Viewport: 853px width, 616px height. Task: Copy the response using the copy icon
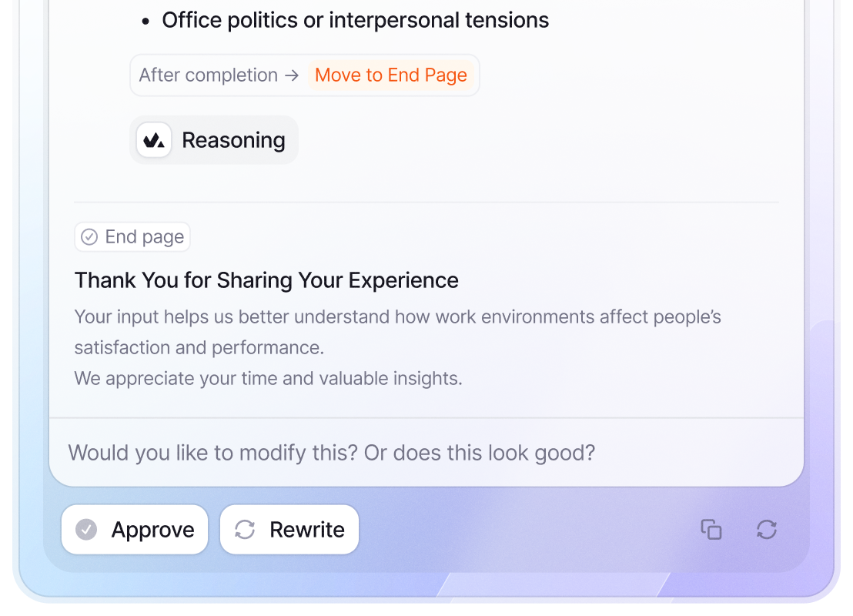[x=711, y=530]
